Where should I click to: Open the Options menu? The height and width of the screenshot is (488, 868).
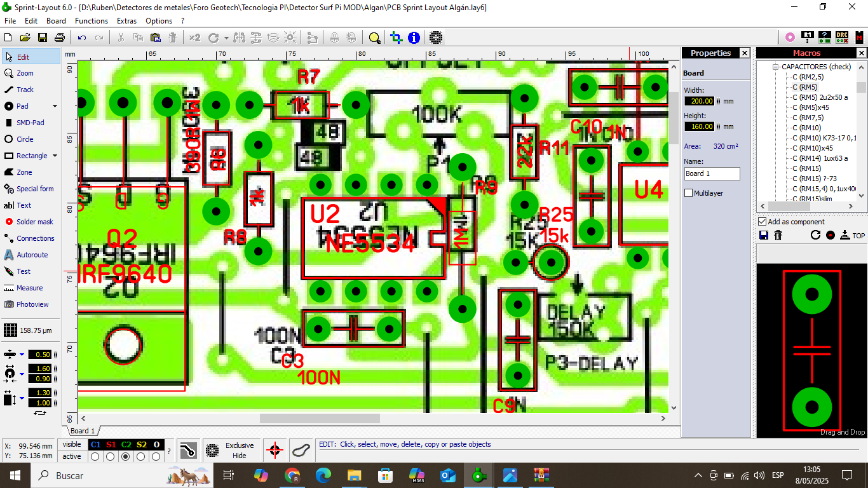click(159, 21)
